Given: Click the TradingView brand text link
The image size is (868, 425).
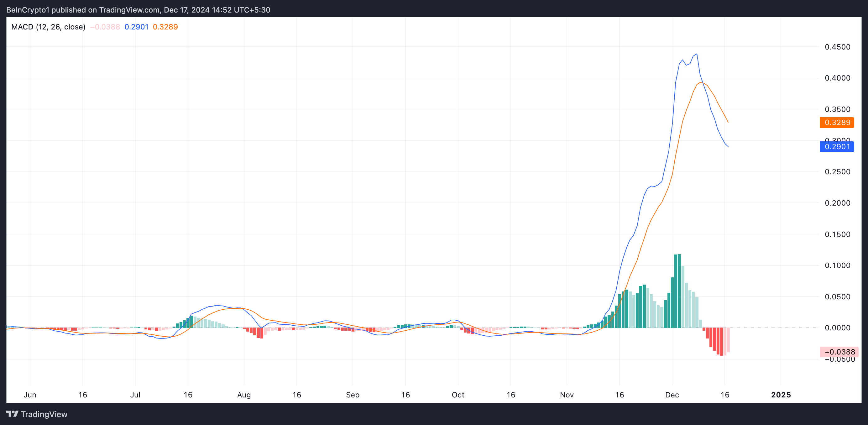Looking at the screenshot, I should click(x=44, y=414).
